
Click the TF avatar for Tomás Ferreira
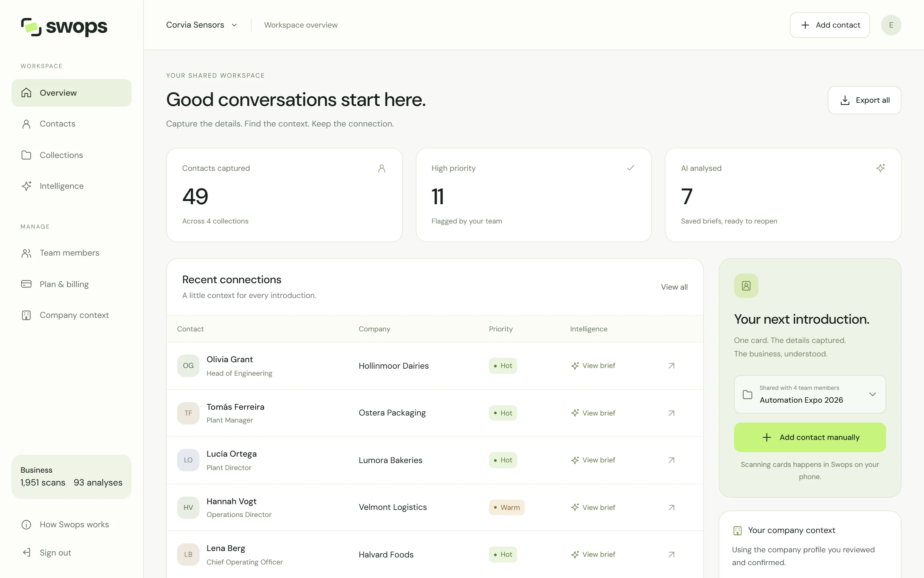point(188,413)
